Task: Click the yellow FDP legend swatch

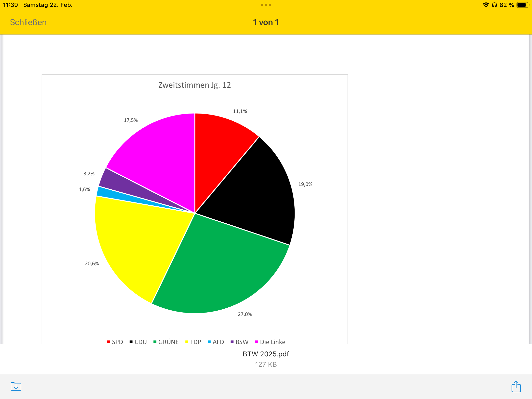Action: (187, 342)
